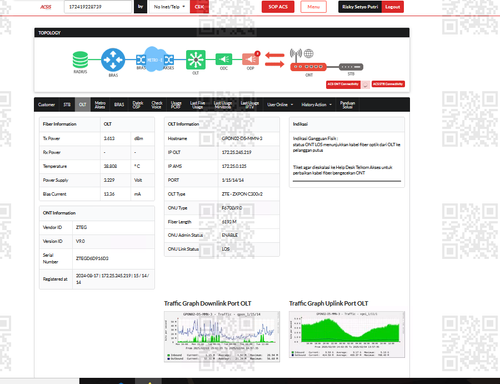Click the RADIUS database icon in topology
The image size is (500, 384).
(80, 60)
